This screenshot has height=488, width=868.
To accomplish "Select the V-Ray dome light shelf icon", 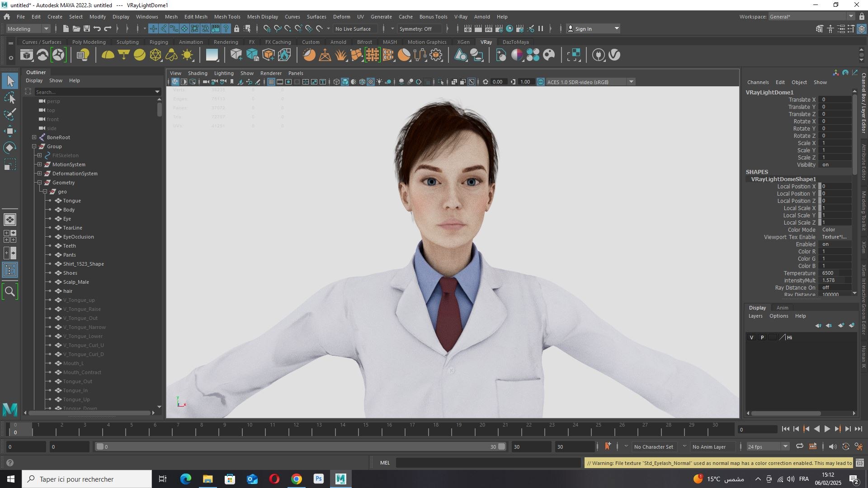I will coord(108,55).
